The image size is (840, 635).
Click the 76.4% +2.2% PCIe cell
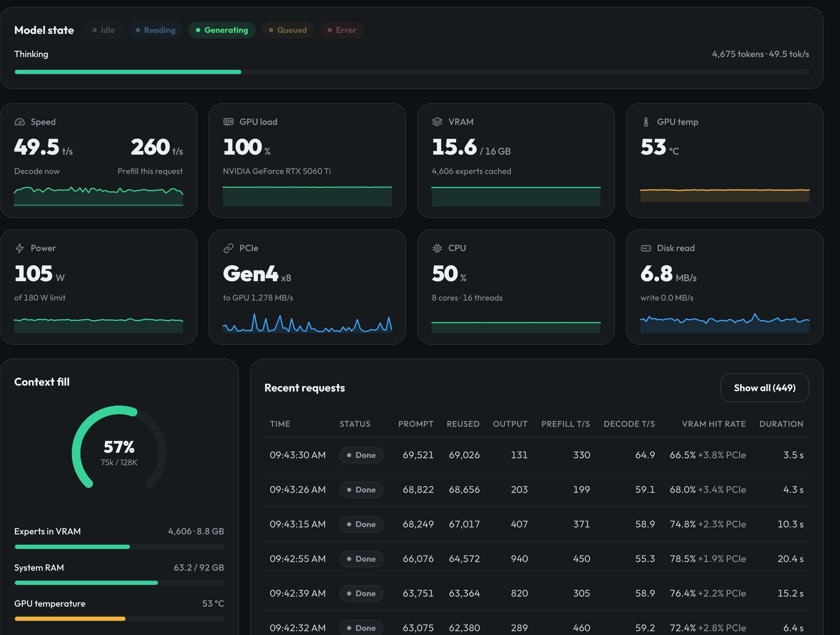708,593
